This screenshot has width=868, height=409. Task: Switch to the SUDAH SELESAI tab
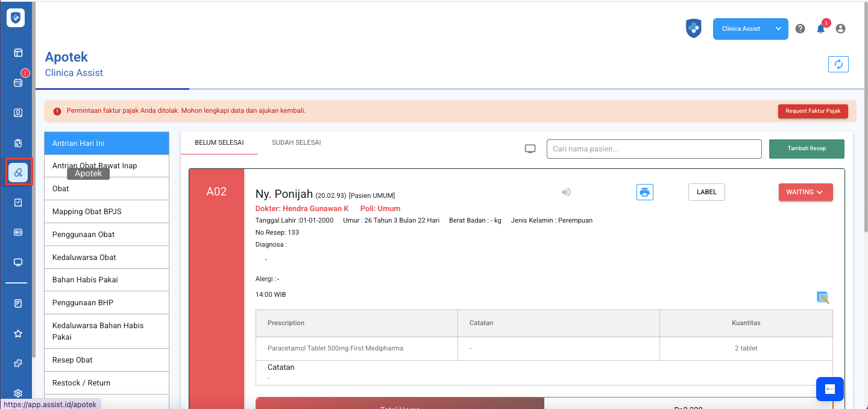click(296, 143)
